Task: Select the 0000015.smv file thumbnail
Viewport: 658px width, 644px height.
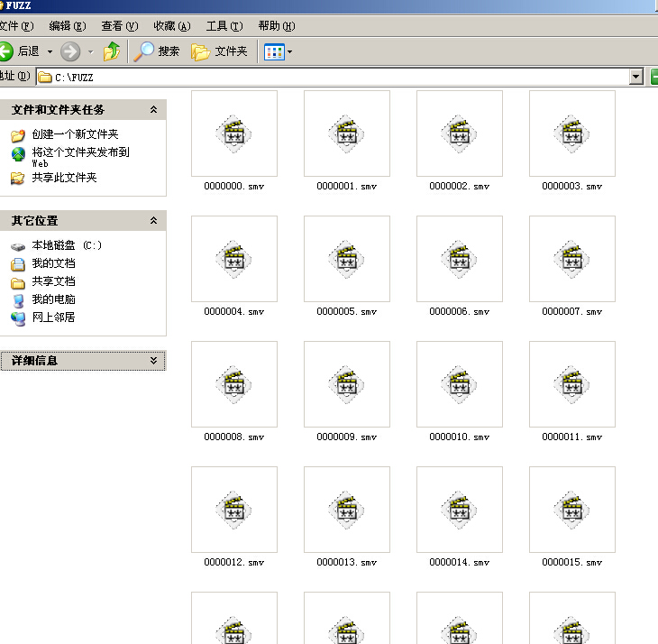Action: pos(572,510)
